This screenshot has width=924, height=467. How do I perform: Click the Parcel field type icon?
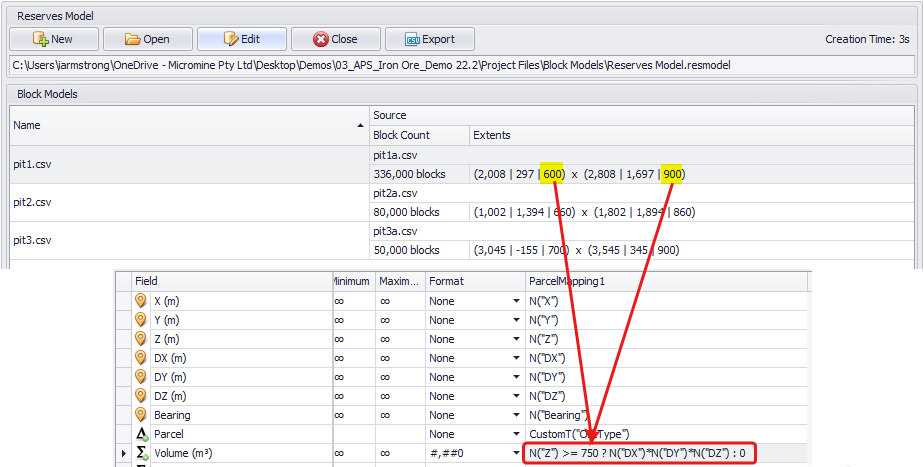pos(140,434)
